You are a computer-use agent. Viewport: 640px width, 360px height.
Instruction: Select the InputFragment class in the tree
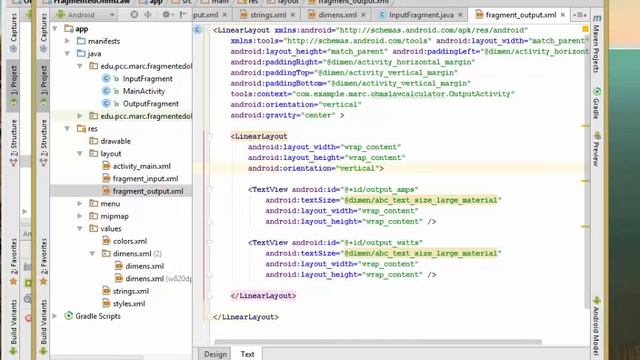(147, 78)
